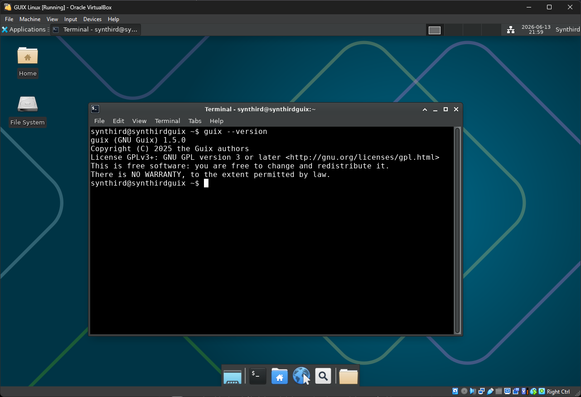The width and height of the screenshot is (581, 397).
Task: Minimize the terminal window
Action: click(435, 109)
